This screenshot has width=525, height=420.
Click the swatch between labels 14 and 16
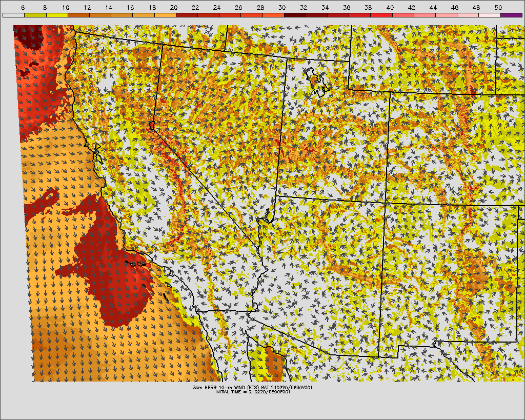tap(122, 15)
